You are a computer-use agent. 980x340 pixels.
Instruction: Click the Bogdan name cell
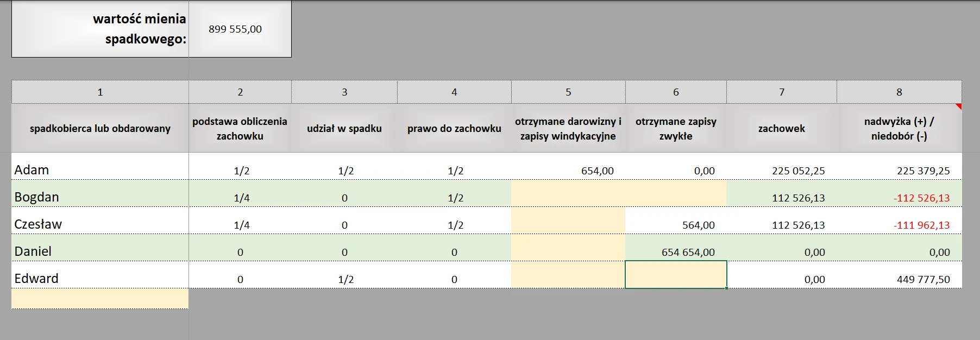pos(100,193)
